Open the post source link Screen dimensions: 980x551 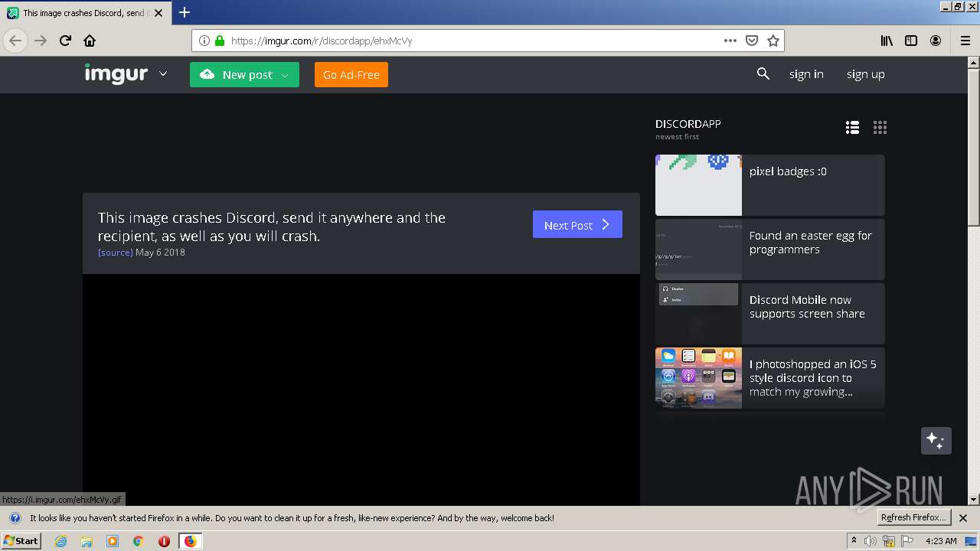pos(116,253)
